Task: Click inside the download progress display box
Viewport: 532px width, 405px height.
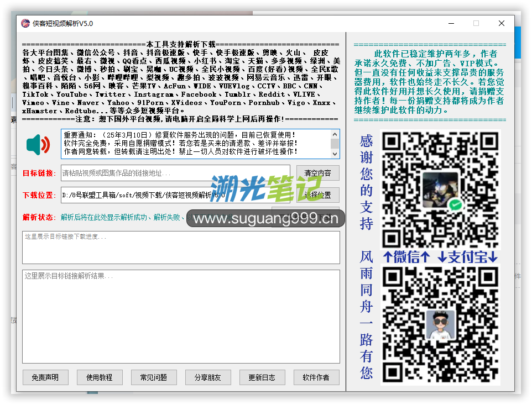Action: tap(181, 248)
